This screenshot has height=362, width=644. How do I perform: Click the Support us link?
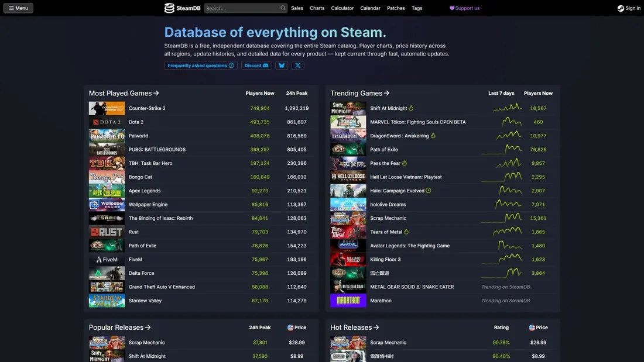[x=464, y=8]
